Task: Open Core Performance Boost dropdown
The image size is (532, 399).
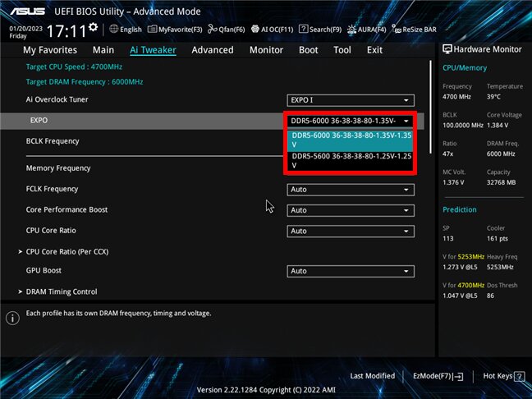Action: 351,210
